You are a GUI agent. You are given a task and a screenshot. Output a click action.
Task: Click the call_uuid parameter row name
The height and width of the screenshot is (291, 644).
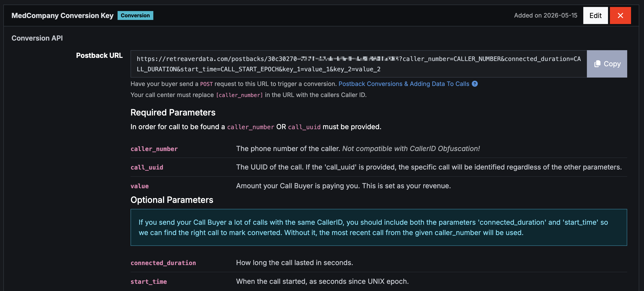pyautogui.click(x=147, y=167)
